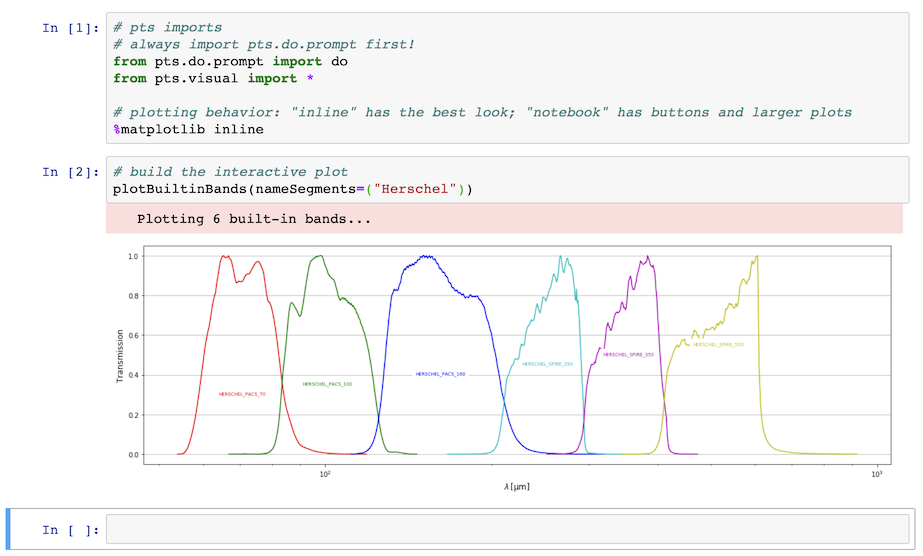The image size is (923, 556).
Task: Click the HERSCHEL_PACS_100 curve label
Action: 327,384
